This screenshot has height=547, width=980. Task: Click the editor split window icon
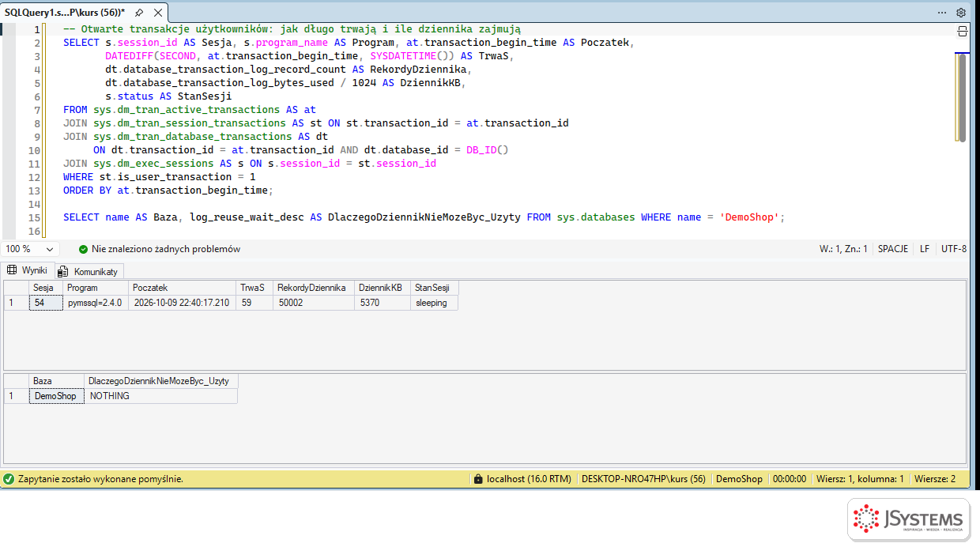[x=962, y=31]
